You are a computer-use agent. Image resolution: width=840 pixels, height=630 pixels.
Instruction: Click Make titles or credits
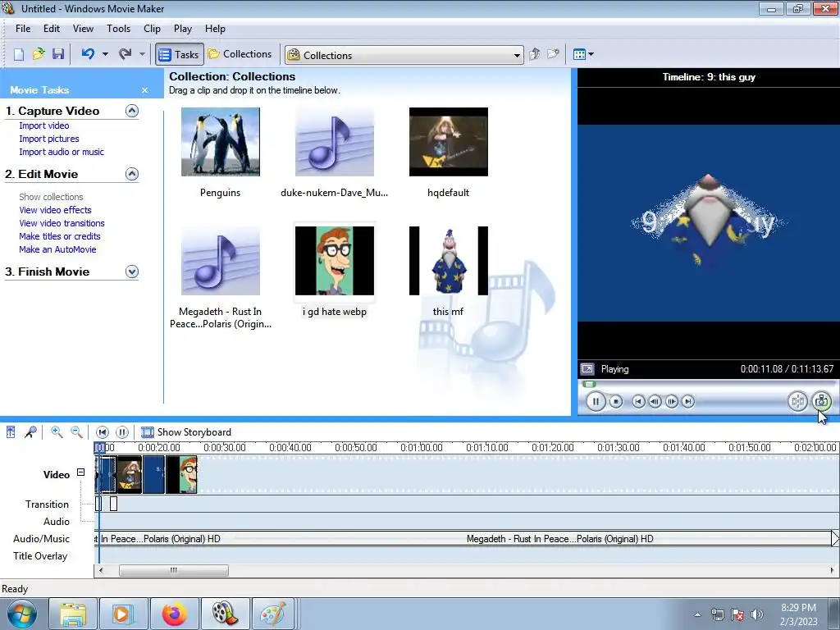[x=59, y=236]
